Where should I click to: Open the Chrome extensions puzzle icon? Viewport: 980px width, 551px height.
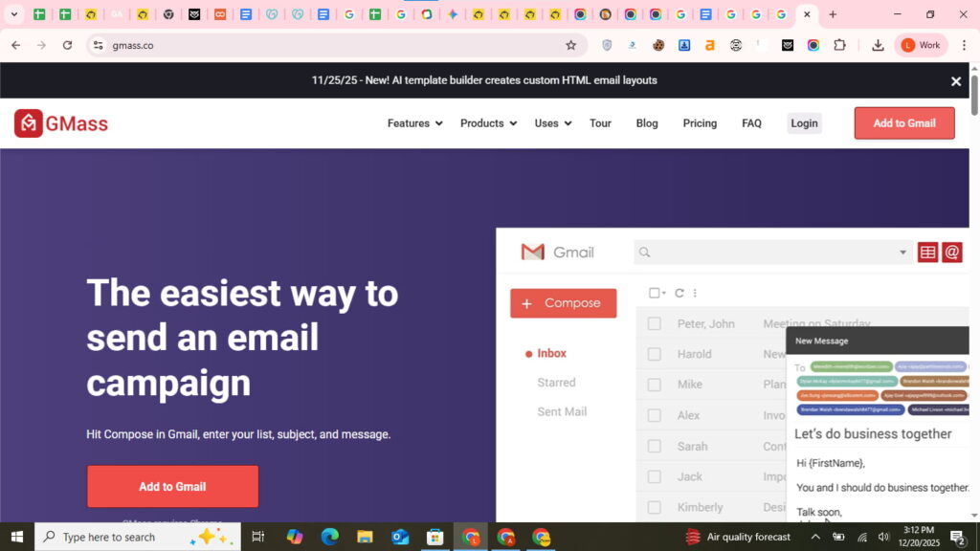[839, 45]
